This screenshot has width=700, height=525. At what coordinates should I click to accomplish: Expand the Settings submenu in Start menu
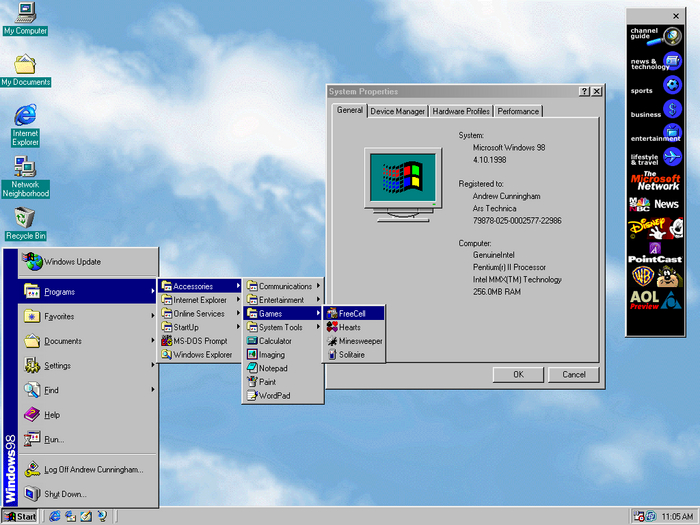pos(58,366)
